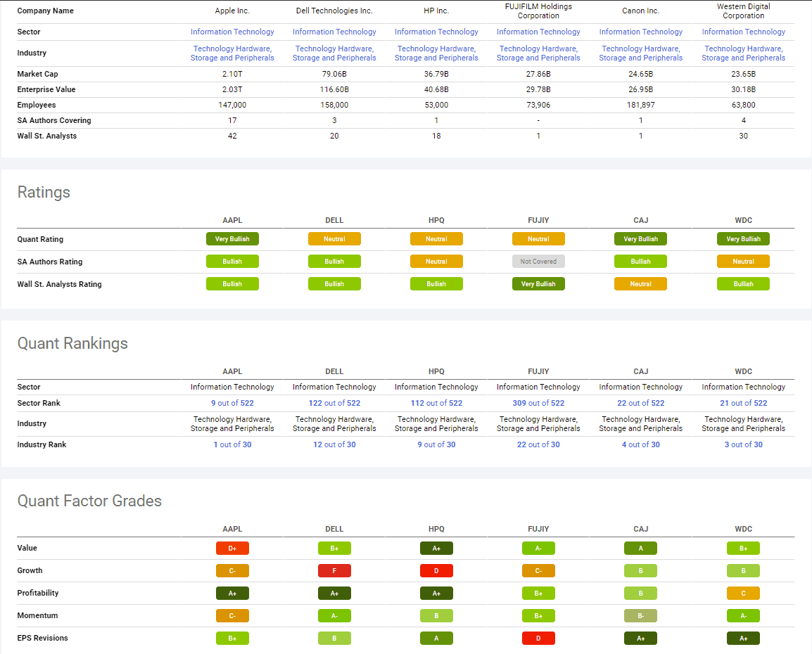Click WDC SA Authors Rating Neutral badge
This screenshot has width=812, height=654.
743,262
